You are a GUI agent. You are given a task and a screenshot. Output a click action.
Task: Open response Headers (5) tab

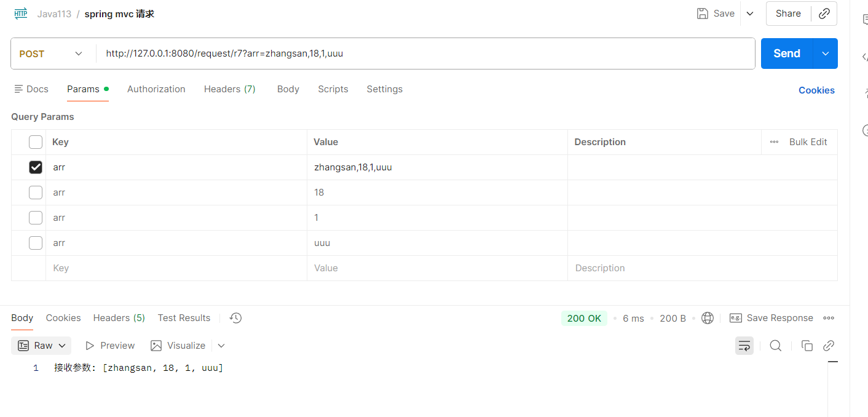(x=119, y=318)
